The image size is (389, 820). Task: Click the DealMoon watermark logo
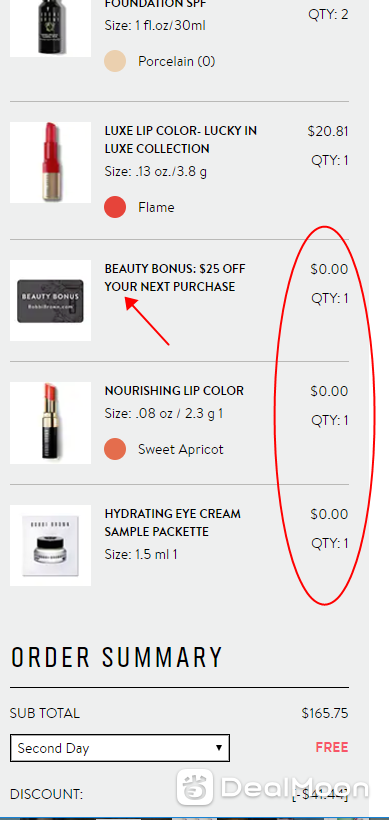(x=272, y=788)
